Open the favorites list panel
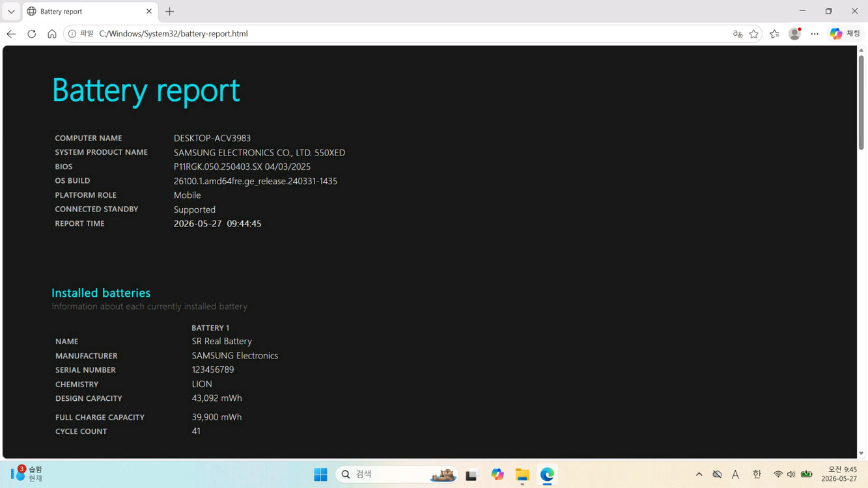Image resolution: width=868 pixels, height=488 pixels. click(x=774, y=34)
